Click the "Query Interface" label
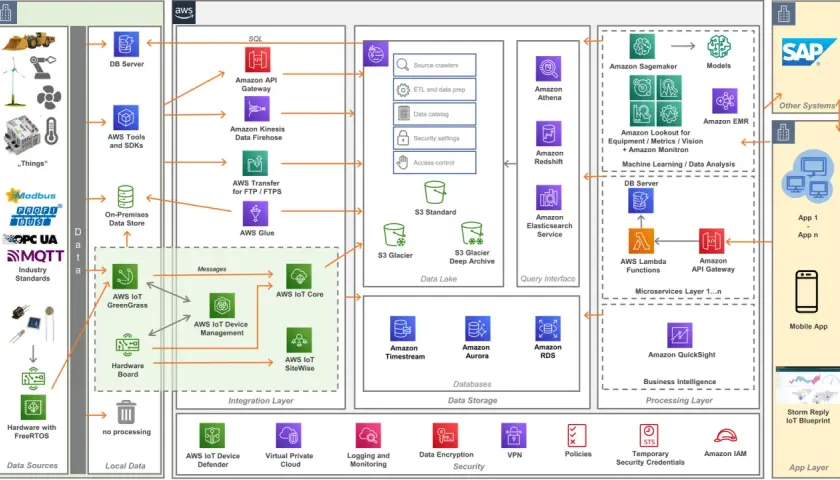 (548, 279)
